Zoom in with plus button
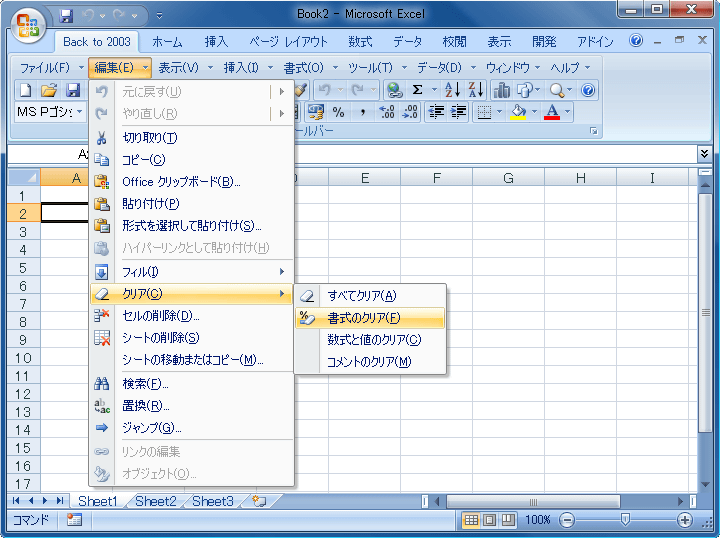 pos(685,520)
